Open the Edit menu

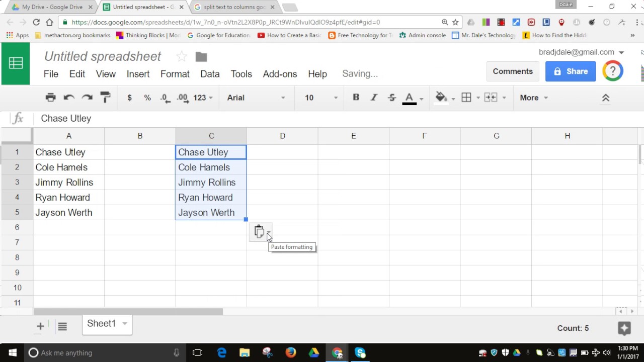tap(77, 74)
